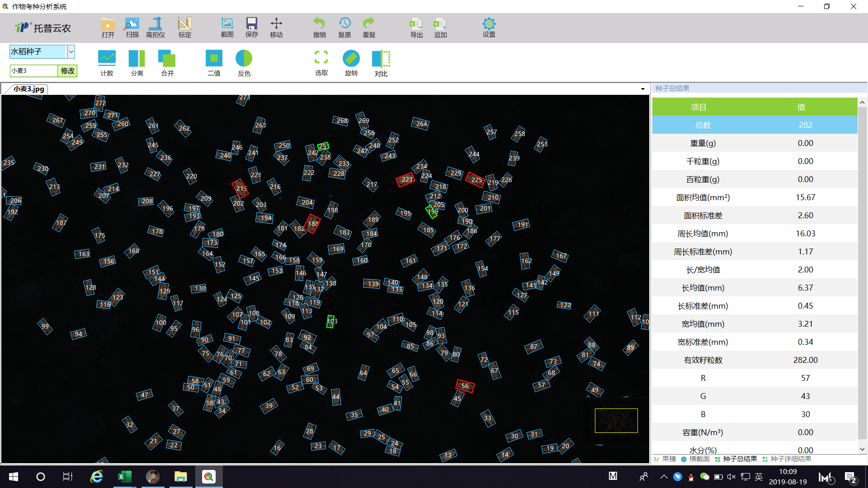Export results using 导出
The width and height of the screenshot is (868, 488).
tap(416, 28)
